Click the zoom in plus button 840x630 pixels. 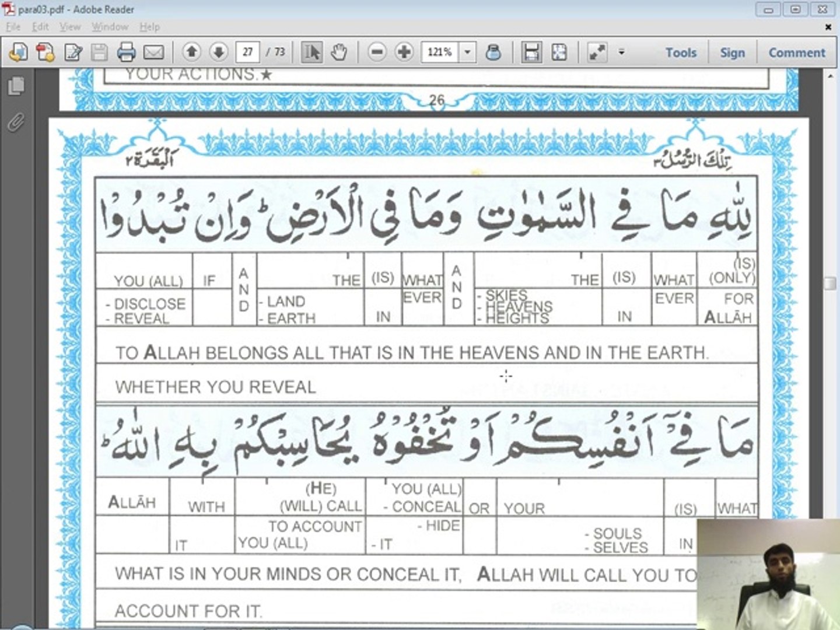coord(404,52)
